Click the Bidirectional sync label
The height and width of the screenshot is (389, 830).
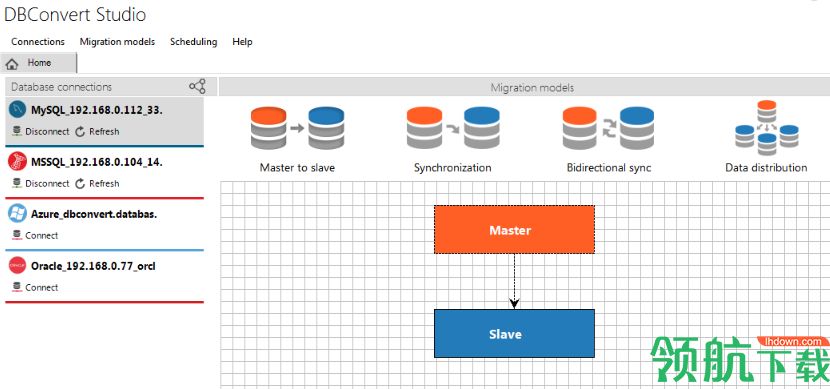(x=609, y=168)
